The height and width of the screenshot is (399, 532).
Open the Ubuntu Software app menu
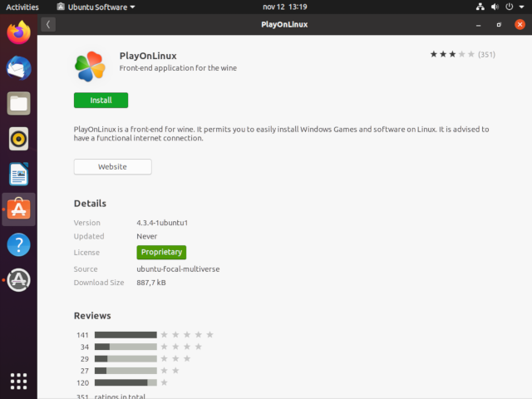click(x=96, y=7)
